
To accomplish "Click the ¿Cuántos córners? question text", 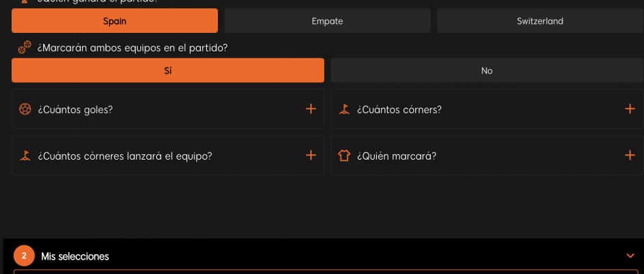I will pos(399,110).
